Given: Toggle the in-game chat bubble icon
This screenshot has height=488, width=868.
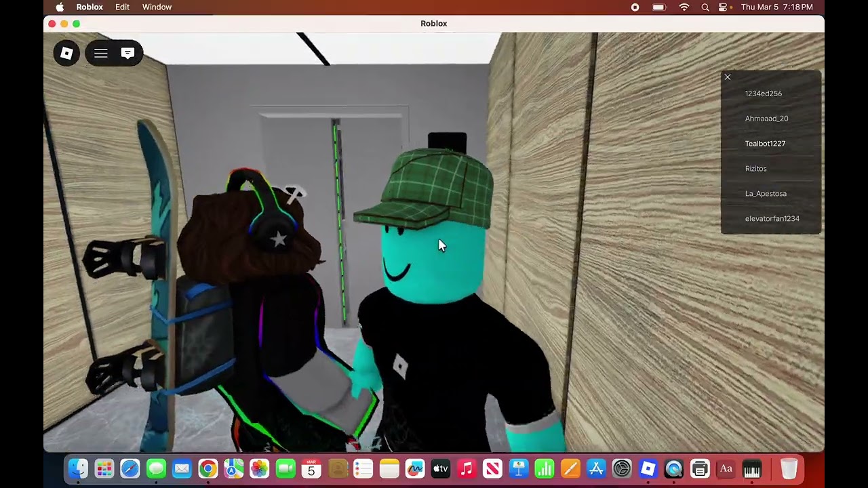Looking at the screenshot, I should point(127,54).
